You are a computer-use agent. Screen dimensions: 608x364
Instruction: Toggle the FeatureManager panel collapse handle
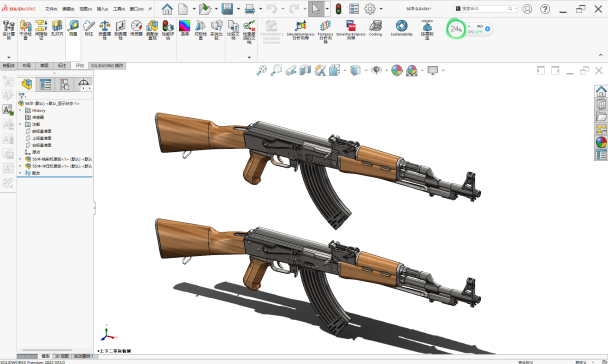94,208
